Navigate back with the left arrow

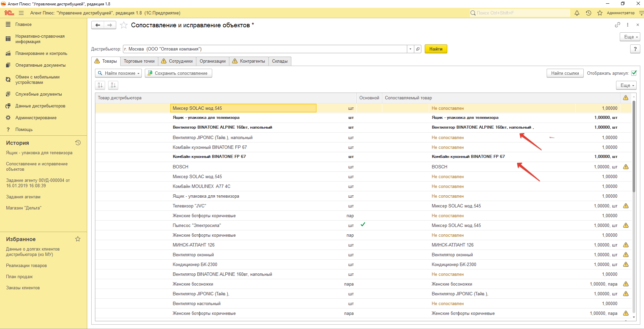pyautogui.click(x=98, y=25)
